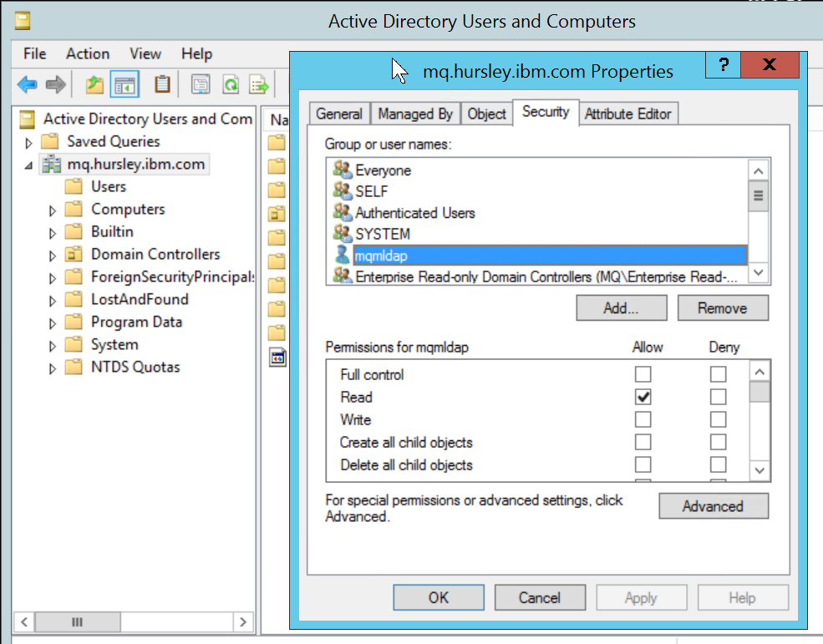The width and height of the screenshot is (823, 644).
Task: Click the app icon in the title bar
Action: (x=23, y=21)
